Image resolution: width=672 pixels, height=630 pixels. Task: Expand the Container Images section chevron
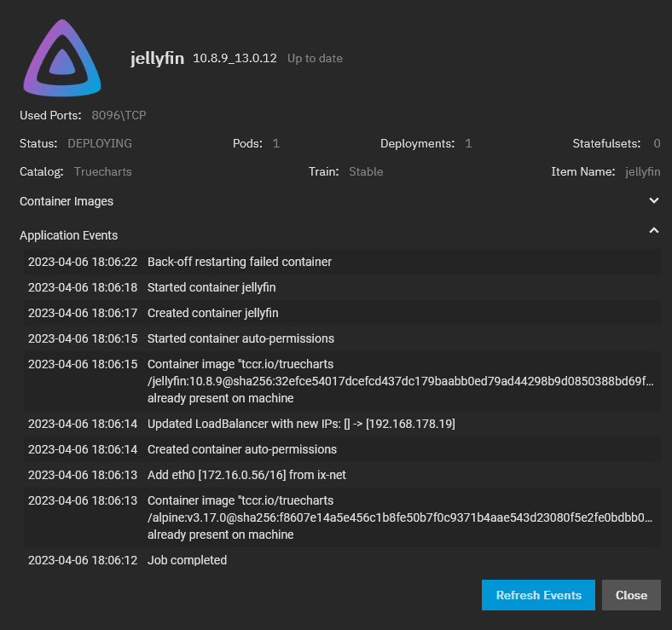click(x=653, y=200)
